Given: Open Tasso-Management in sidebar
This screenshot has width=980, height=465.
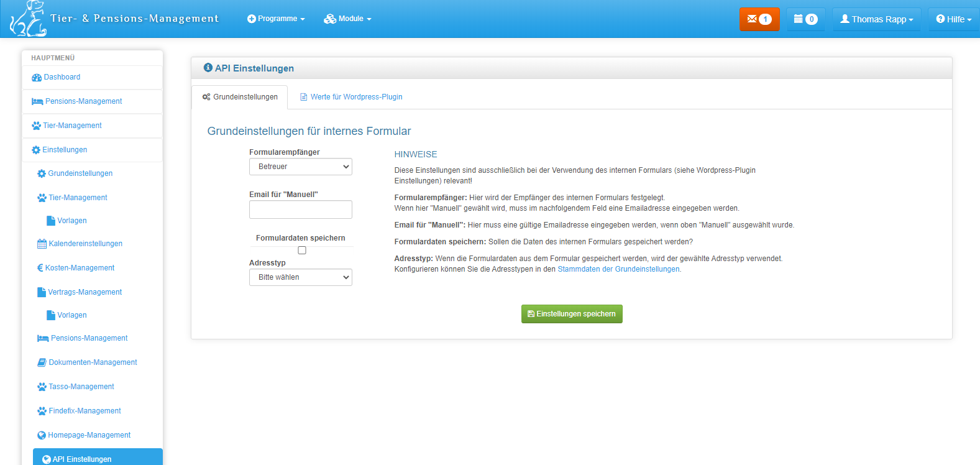Looking at the screenshot, I should [81, 387].
